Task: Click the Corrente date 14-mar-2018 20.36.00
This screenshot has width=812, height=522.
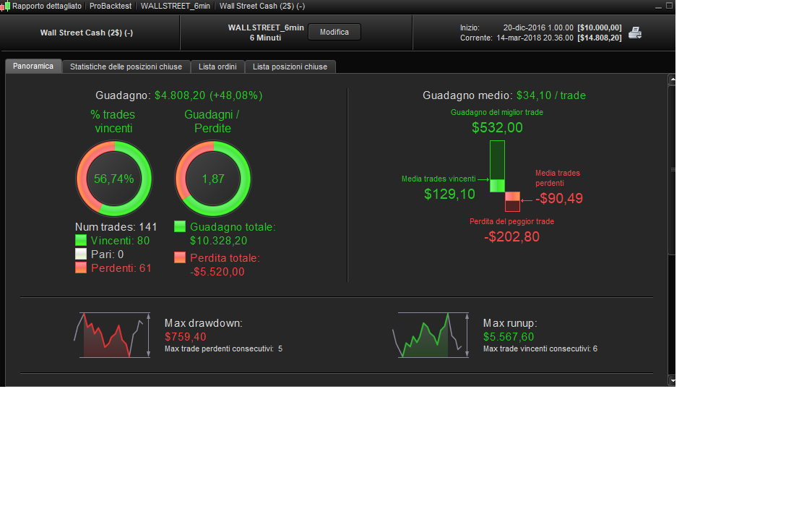Action: (x=535, y=38)
